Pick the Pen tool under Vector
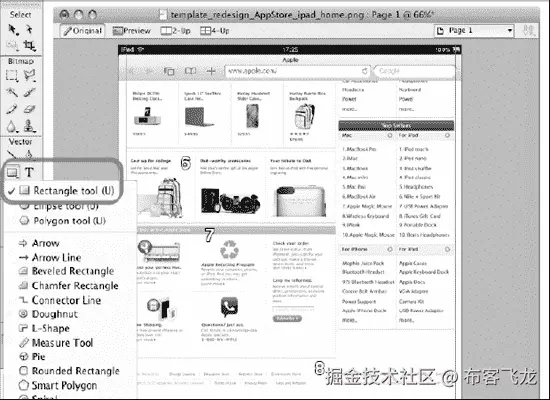The height and width of the screenshot is (400, 550). point(29,154)
